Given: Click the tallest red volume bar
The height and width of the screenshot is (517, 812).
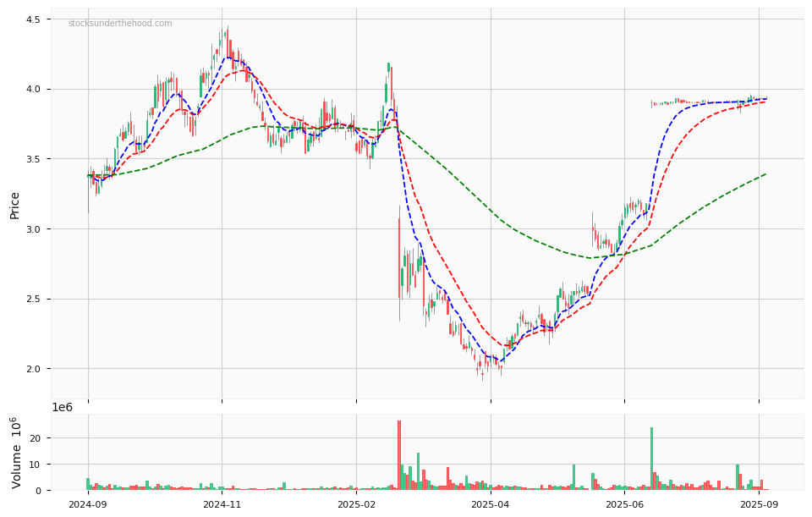Looking at the screenshot, I should click(x=399, y=455).
